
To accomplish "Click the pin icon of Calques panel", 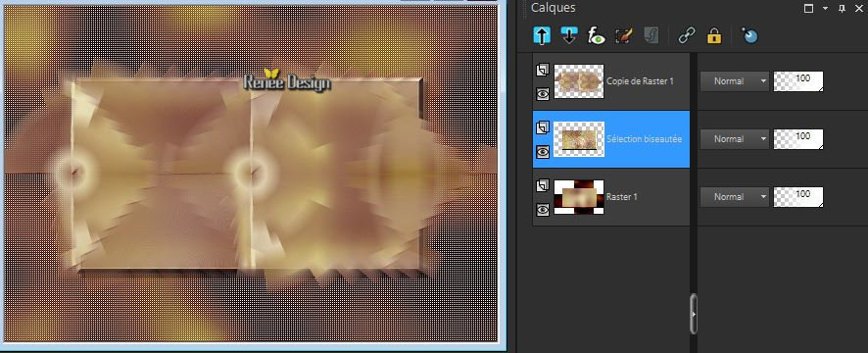I will tap(842, 8).
